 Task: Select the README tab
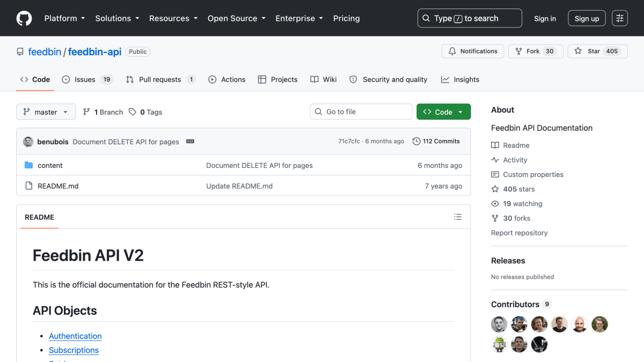point(39,217)
